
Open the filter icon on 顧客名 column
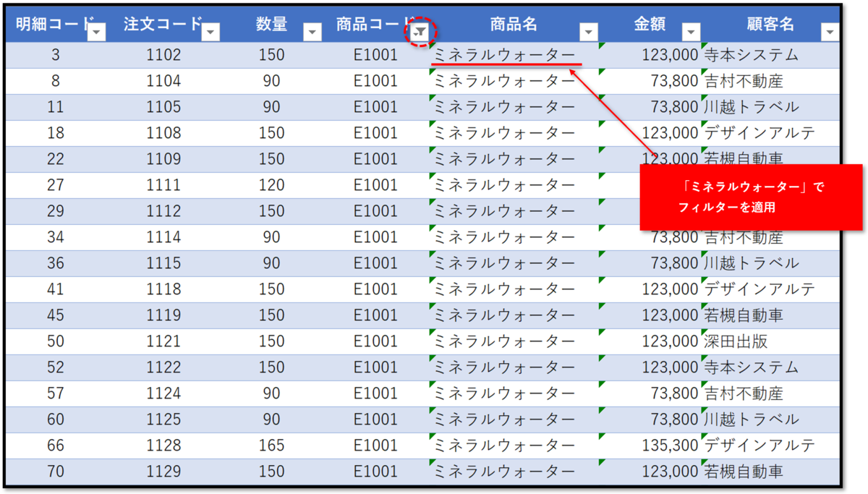pyautogui.click(x=830, y=31)
